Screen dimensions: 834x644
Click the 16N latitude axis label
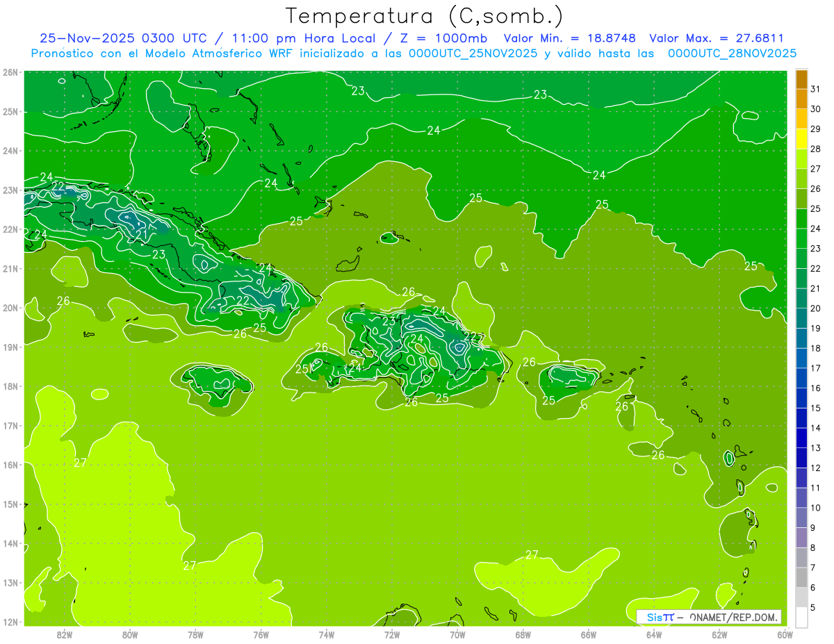10,465
